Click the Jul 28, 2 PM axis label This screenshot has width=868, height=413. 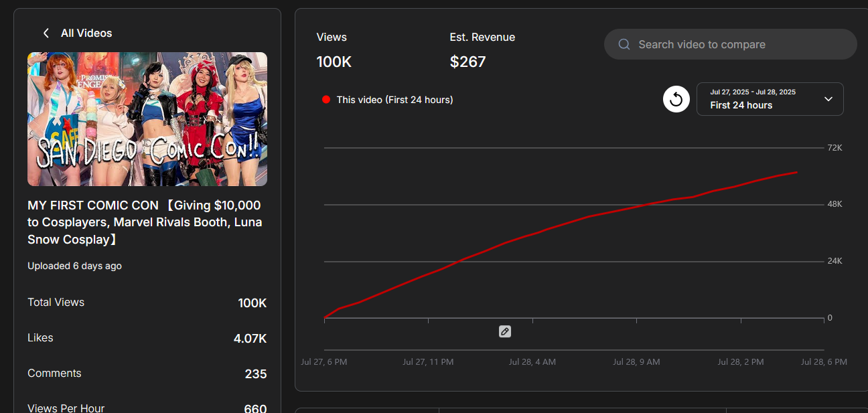click(x=741, y=361)
